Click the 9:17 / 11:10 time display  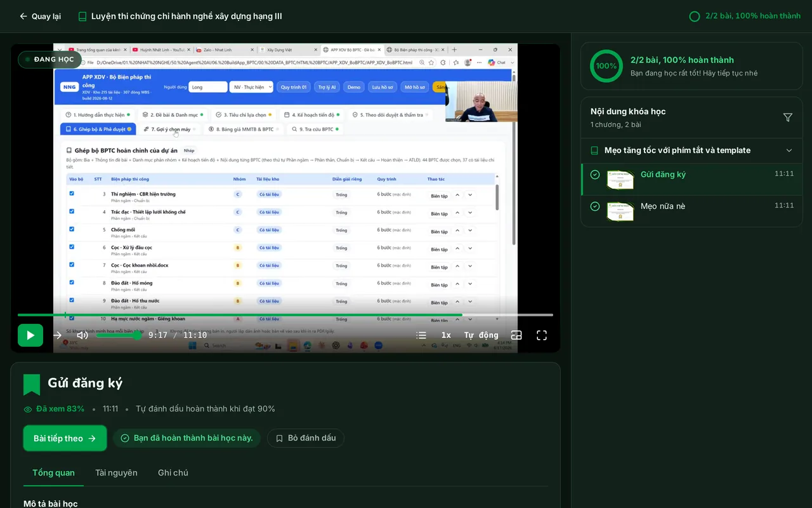[178, 335]
